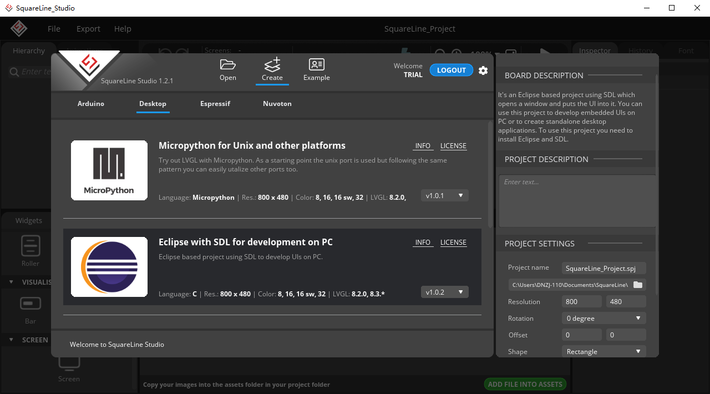Select the Bar widget icon

[x=30, y=303]
